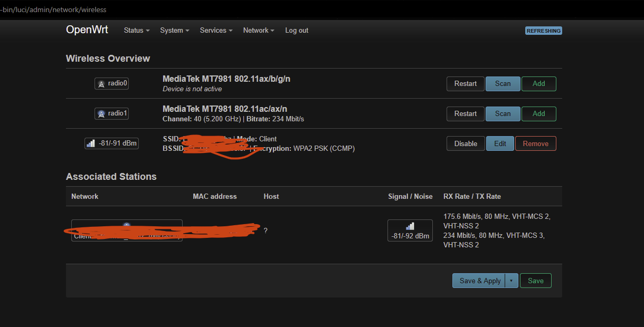
Task: Open the Network dropdown menu
Action: (259, 31)
